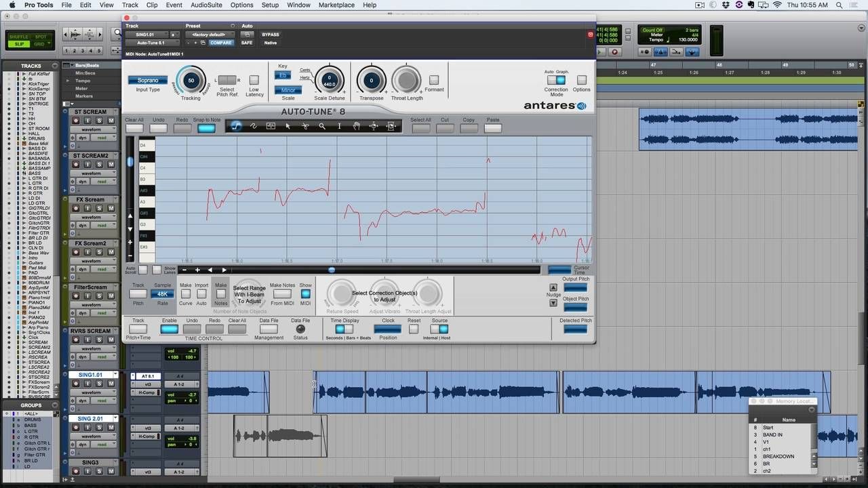Click the Track Pitch button

click(x=138, y=293)
